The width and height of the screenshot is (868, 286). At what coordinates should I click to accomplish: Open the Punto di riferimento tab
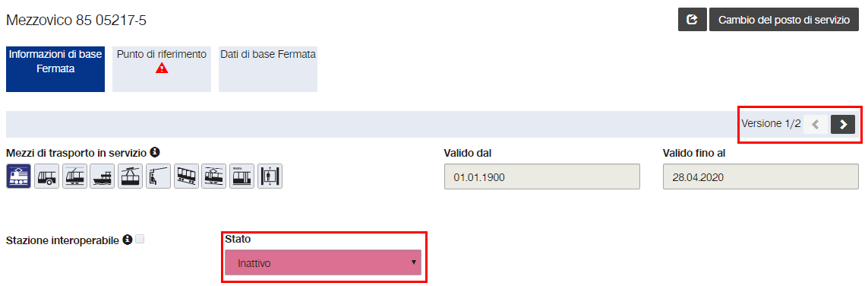162,68
